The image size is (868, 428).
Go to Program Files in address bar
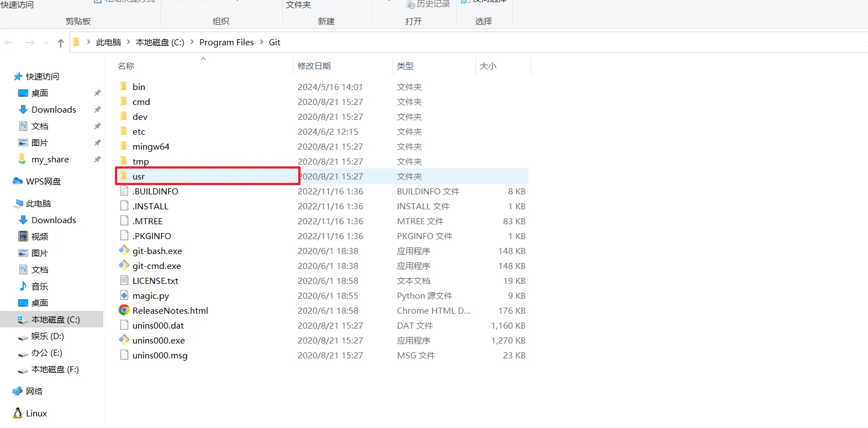coord(226,42)
